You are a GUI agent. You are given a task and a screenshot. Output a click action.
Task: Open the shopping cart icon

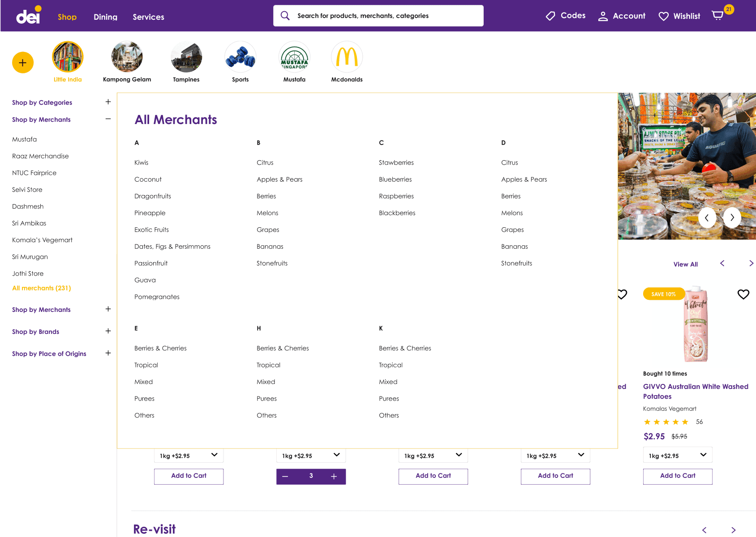click(x=717, y=16)
